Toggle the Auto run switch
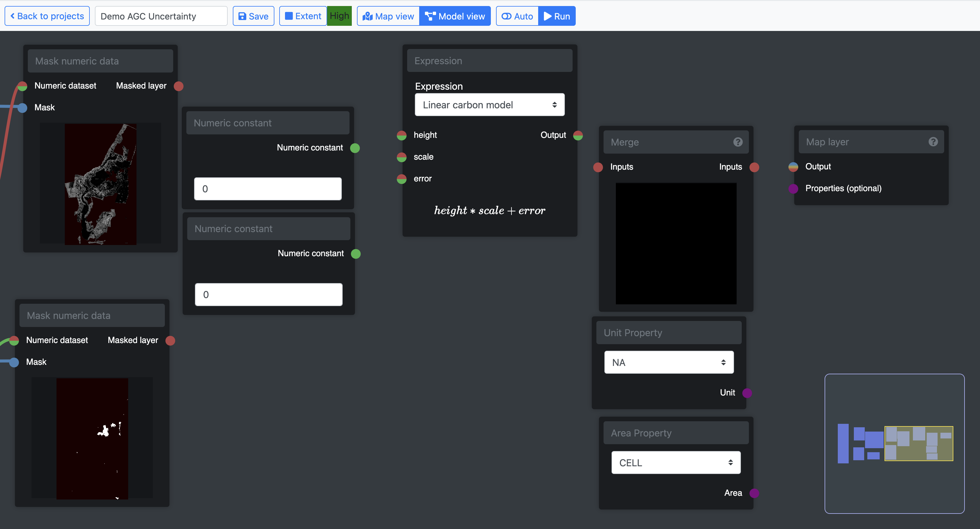This screenshot has height=529, width=980. (x=517, y=16)
